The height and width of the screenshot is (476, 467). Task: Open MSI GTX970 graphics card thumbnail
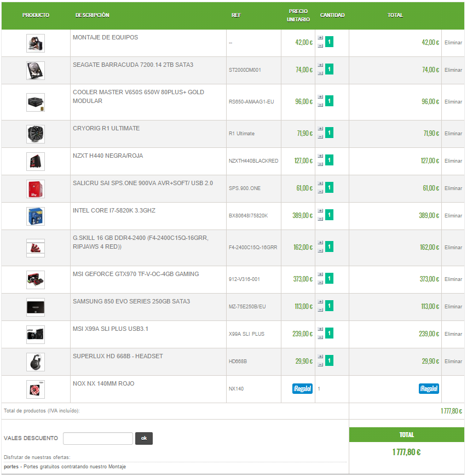click(36, 279)
